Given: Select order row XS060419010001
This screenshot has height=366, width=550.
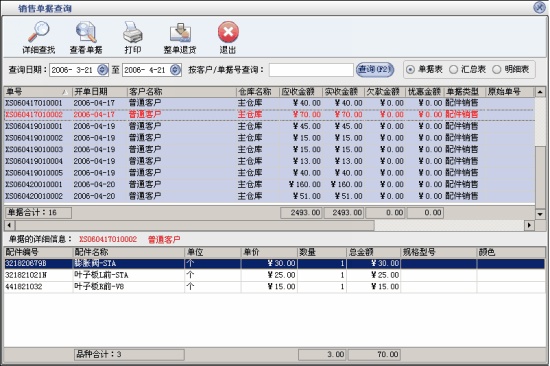Looking at the screenshot, I should pyautogui.click(x=269, y=126).
